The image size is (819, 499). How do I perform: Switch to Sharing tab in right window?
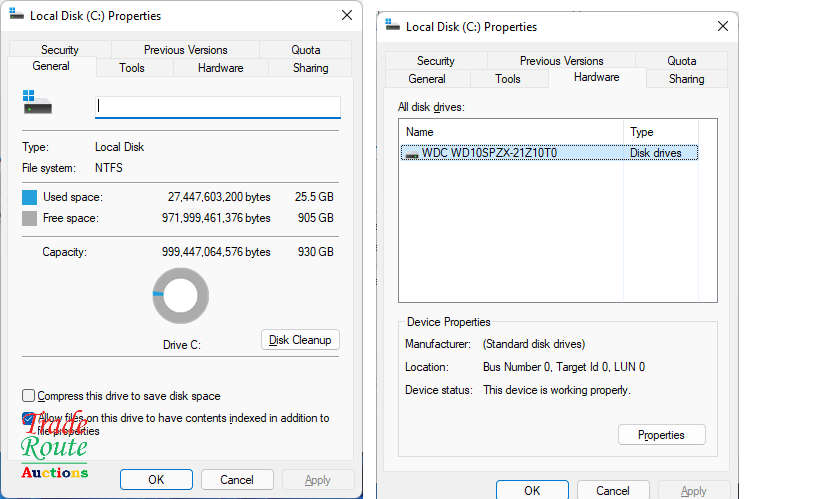(686, 79)
